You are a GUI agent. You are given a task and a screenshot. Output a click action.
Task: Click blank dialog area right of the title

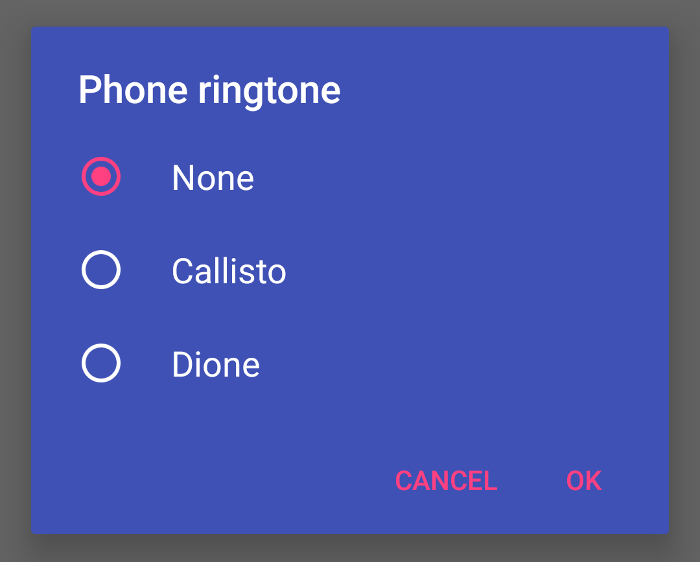tap(500, 90)
